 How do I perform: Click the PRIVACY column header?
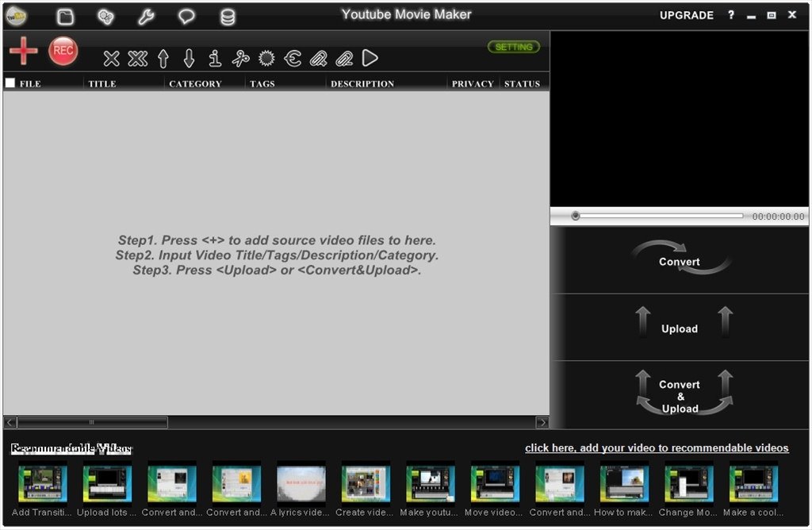(x=473, y=84)
